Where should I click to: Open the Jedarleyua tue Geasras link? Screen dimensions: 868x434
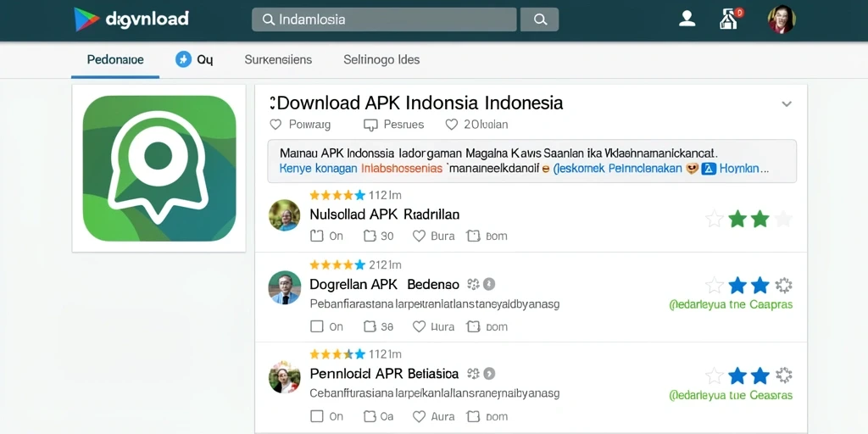[x=731, y=395]
